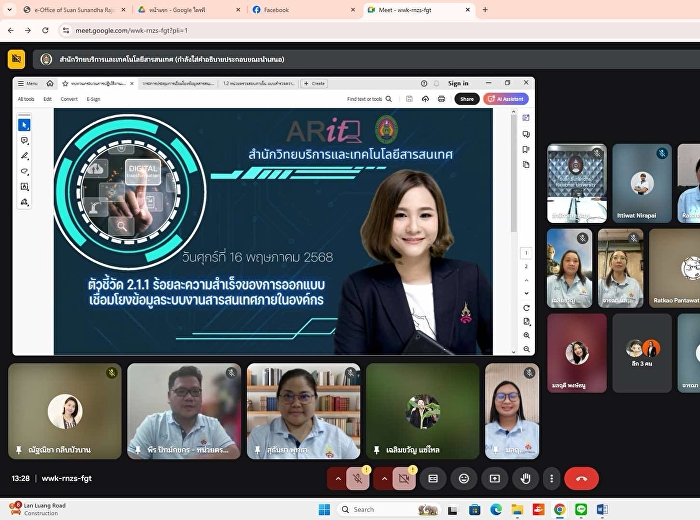The width and height of the screenshot is (700, 520).
Task: Reload the Meet page
Action: tap(45, 30)
